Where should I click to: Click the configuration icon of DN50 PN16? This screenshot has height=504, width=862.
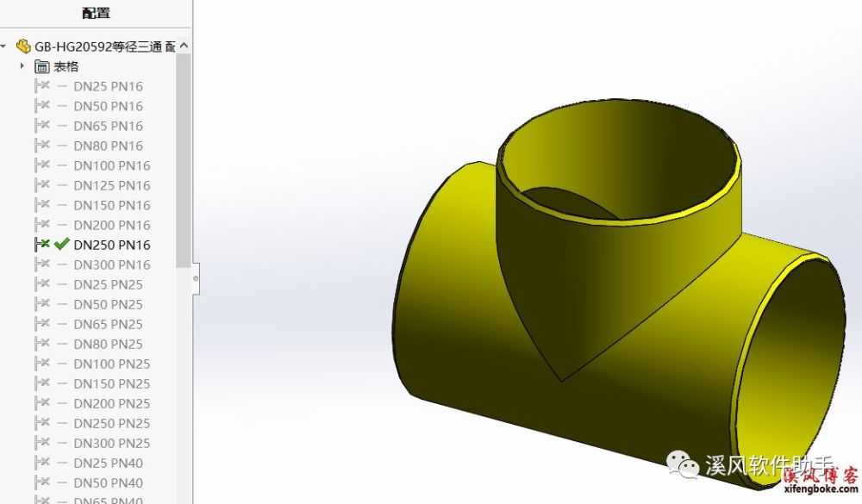(x=41, y=106)
